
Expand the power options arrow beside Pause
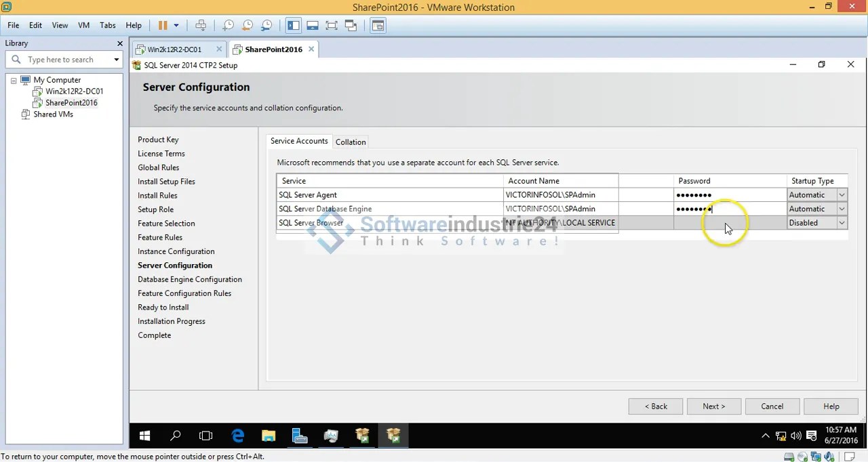(x=176, y=26)
